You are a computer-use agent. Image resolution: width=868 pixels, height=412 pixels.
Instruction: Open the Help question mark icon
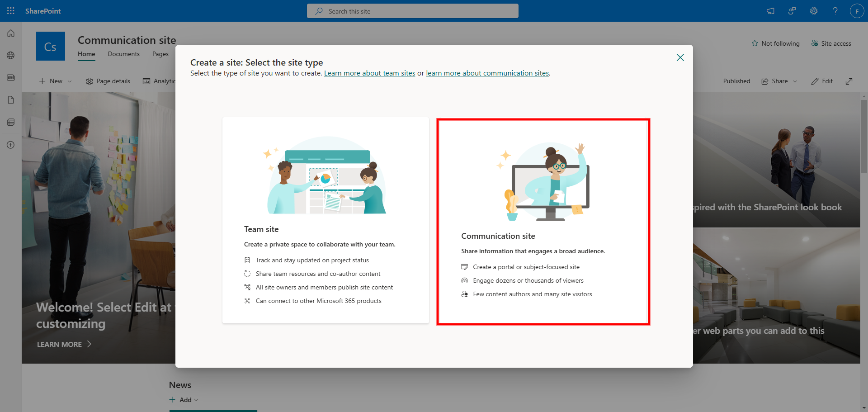[x=835, y=11]
